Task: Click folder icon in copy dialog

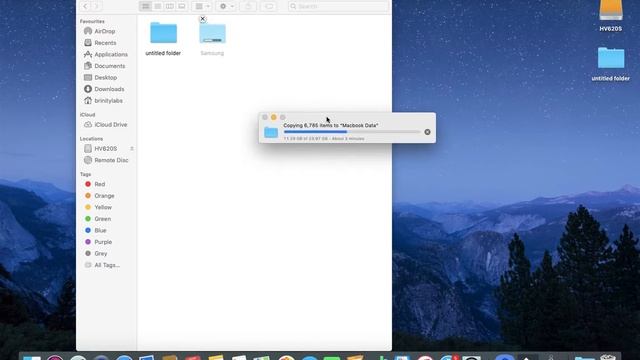Action: point(271,132)
